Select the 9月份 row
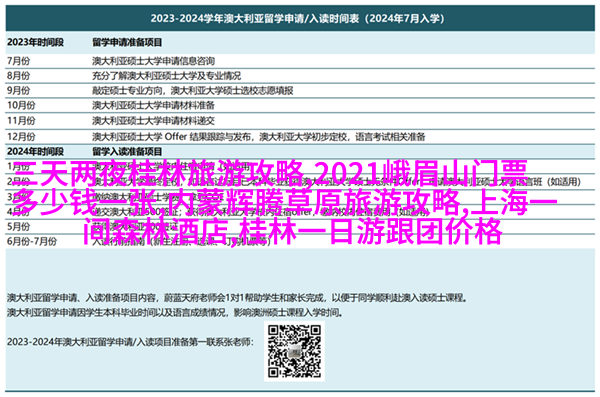Image resolution: width=600 pixels, height=397 pixels. [300, 90]
